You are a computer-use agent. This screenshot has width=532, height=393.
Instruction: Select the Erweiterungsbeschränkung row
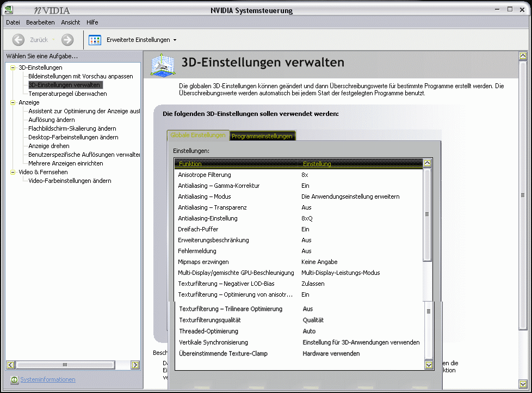[x=299, y=240]
